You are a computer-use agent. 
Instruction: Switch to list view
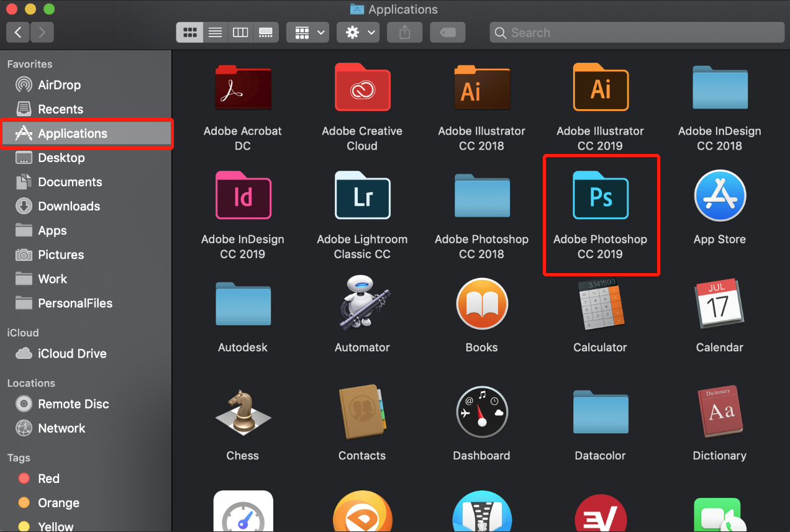click(x=215, y=32)
